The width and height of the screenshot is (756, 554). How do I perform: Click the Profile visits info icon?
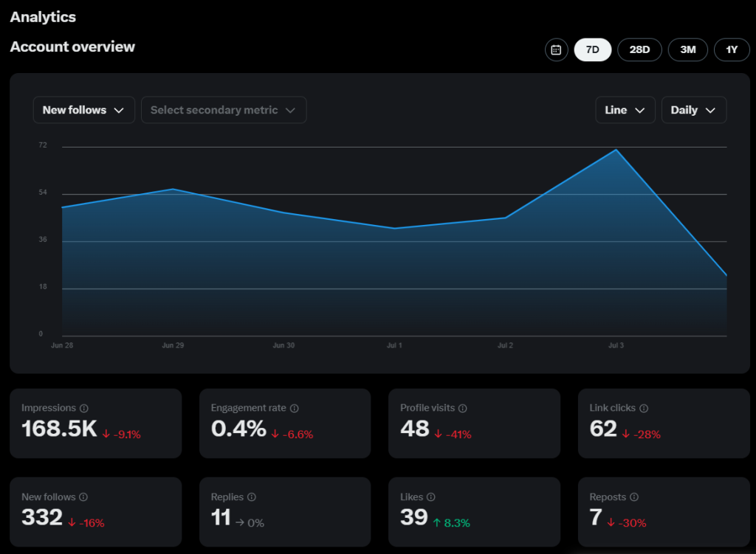464,408
